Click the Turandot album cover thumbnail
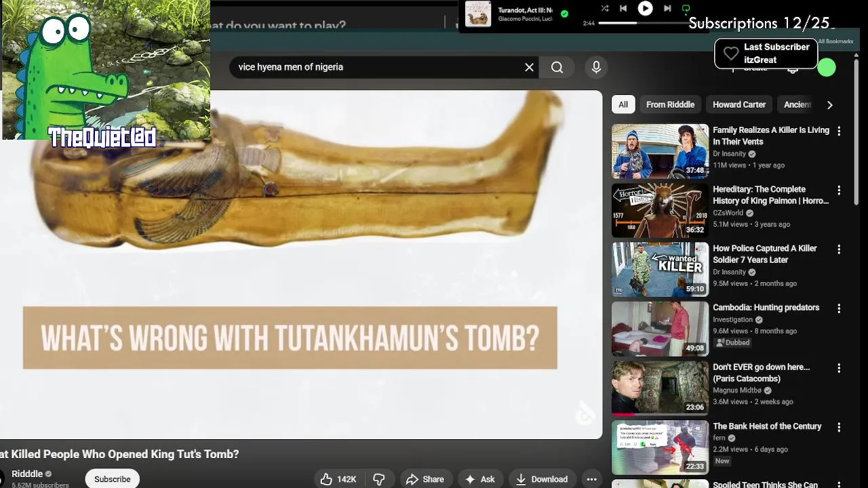 point(477,14)
